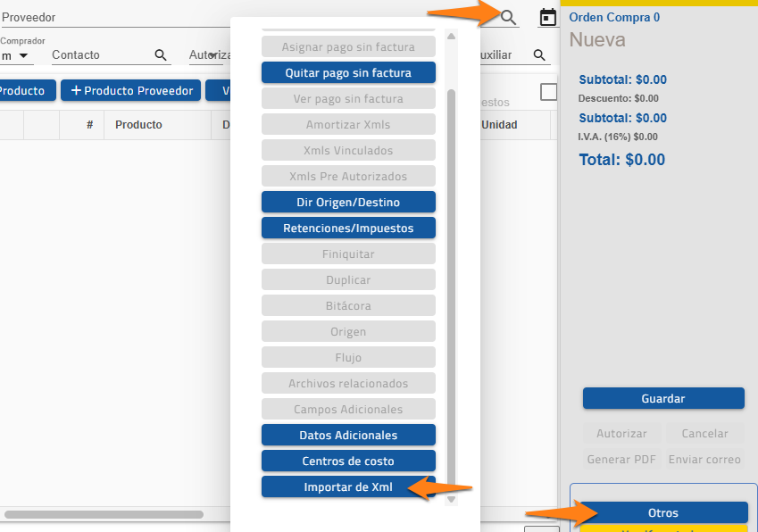Screen dimensions: 758x532
Task: Click the Proveedor search magnifier icon
Action: 508,17
